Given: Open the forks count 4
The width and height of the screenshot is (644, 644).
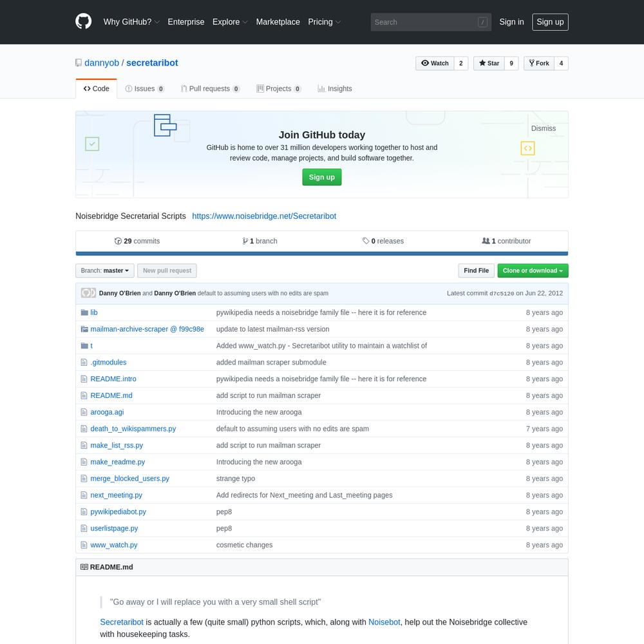Looking at the screenshot, I should pyautogui.click(x=561, y=63).
